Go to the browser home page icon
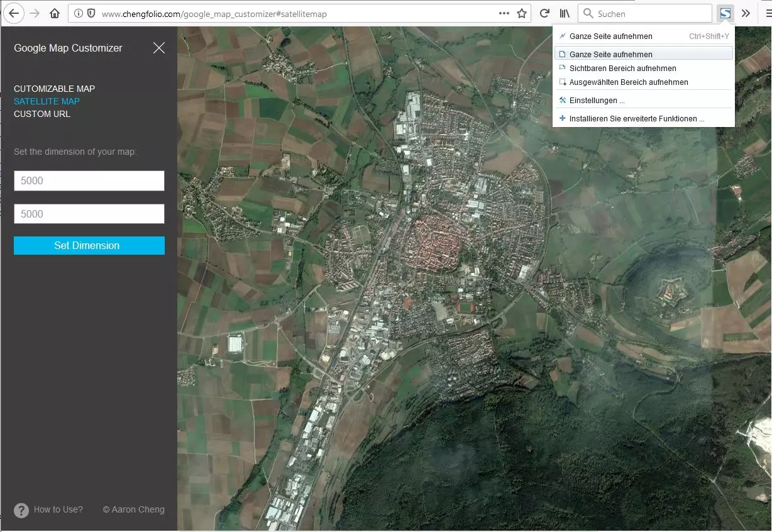772x532 pixels. pyautogui.click(x=55, y=13)
